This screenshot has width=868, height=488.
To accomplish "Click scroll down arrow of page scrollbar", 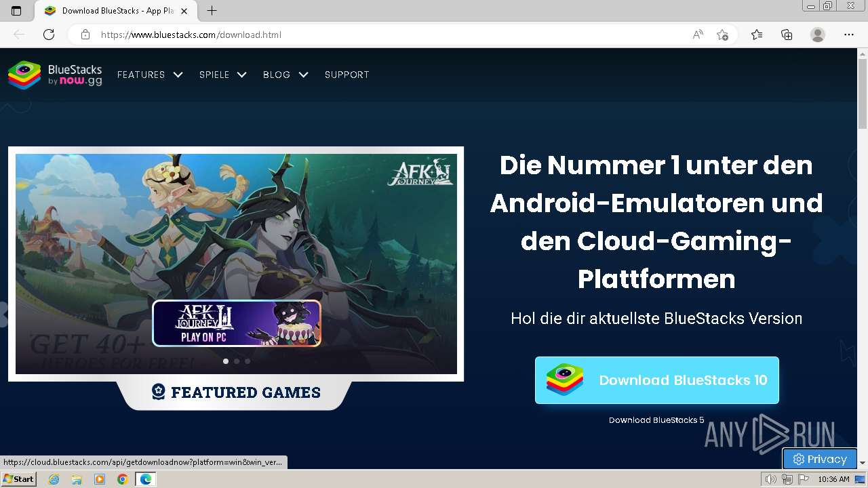I will pos(863,463).
